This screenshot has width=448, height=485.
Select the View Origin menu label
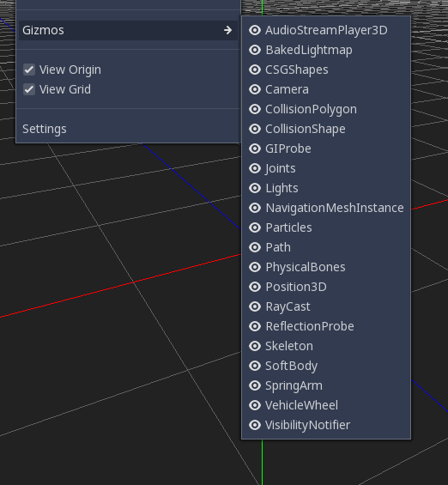click(x=70, y=70)
